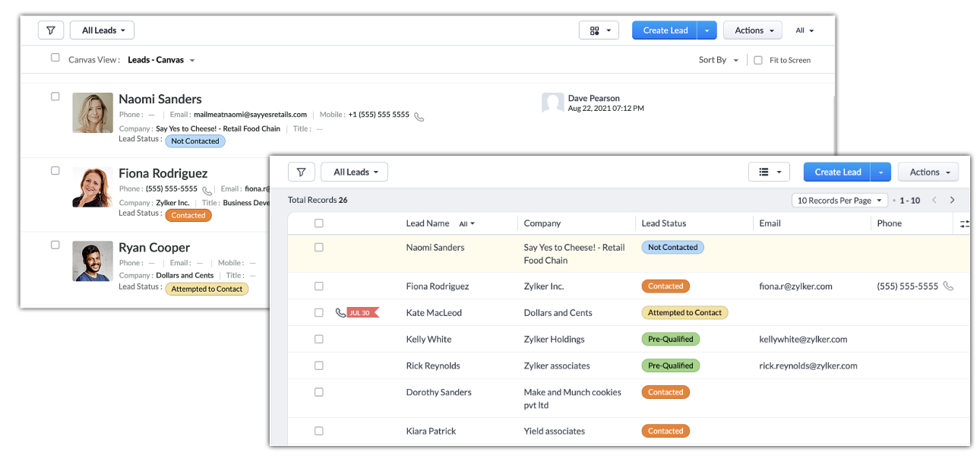The width and height of the screenshot is (980, 468).
Task: Open Ryan Cooper profile photo in canvas view
Action: 93,261
